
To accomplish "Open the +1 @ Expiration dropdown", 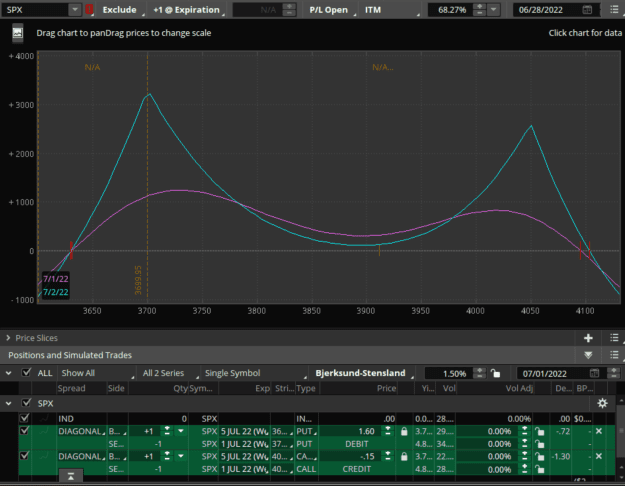I will (x=189, y=10).
